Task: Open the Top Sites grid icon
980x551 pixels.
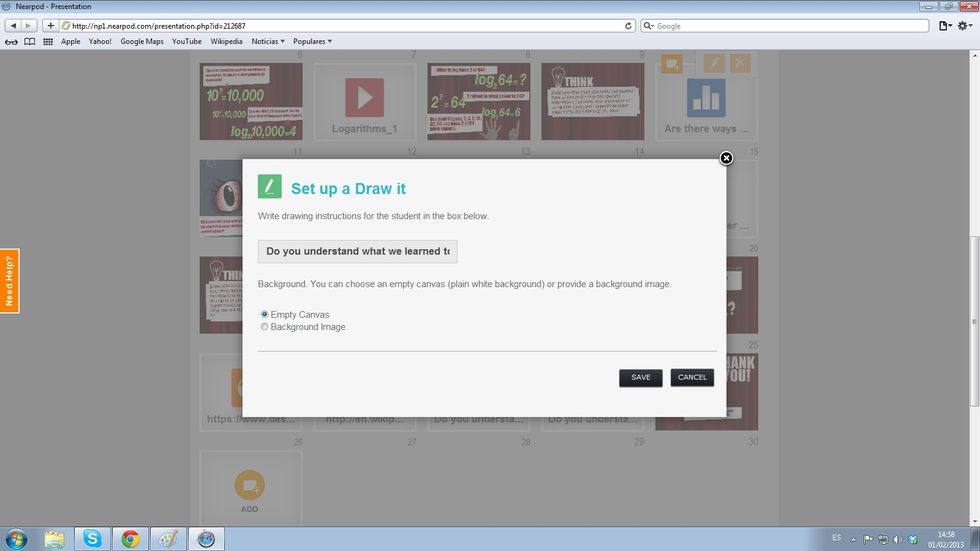Action: [47, 42]
